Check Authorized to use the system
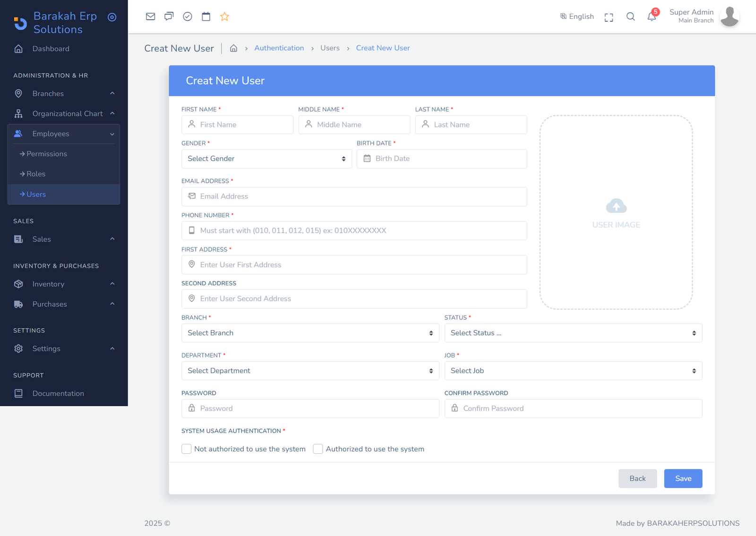The image size is (756, 536). pos(318,449)
